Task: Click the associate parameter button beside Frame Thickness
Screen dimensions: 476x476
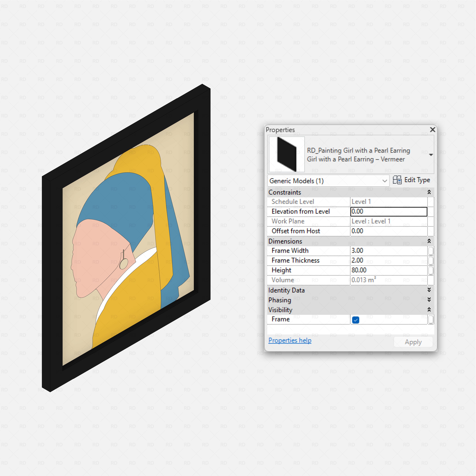Action: click(x=431, y=260)
